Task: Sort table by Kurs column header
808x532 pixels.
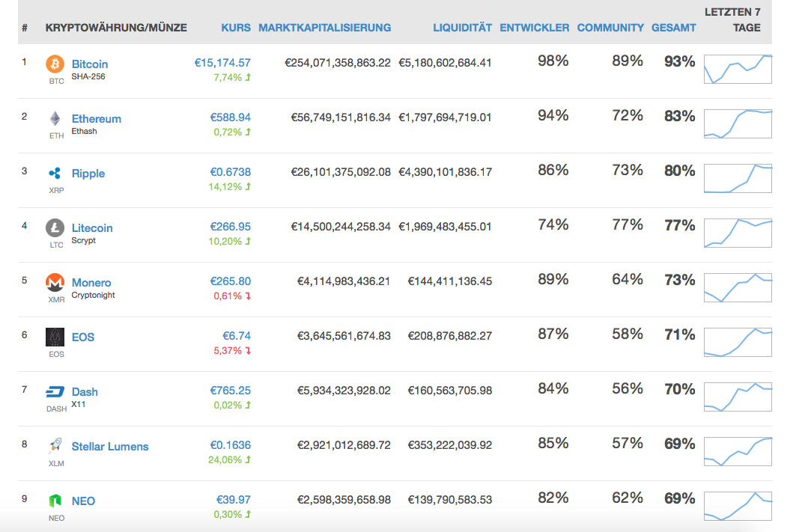Action: (235, 28)
